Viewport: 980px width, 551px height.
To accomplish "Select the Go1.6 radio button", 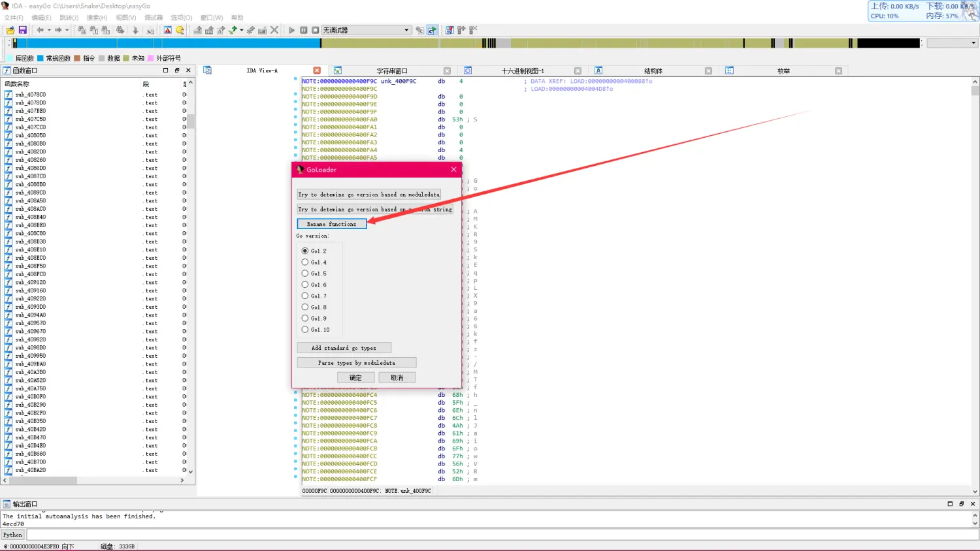I will 304,285.
